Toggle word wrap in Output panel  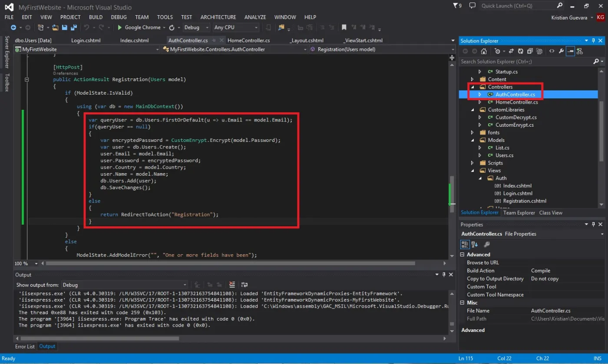[x=245, y=285]
